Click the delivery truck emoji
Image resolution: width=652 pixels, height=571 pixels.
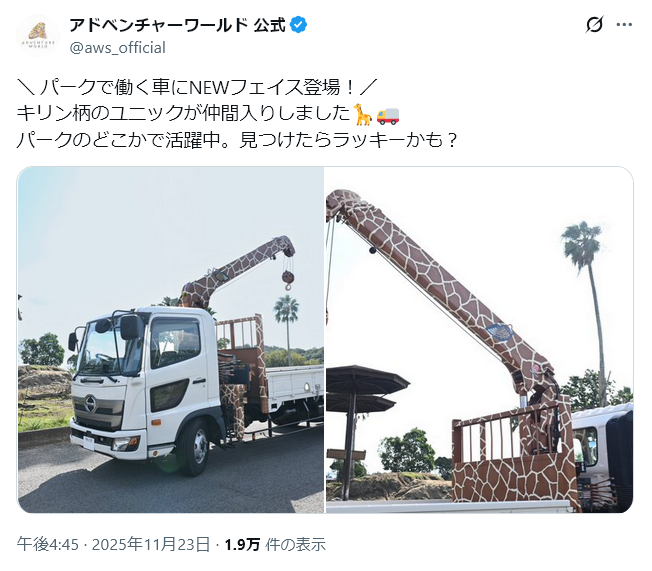click(x=388, y=115)
